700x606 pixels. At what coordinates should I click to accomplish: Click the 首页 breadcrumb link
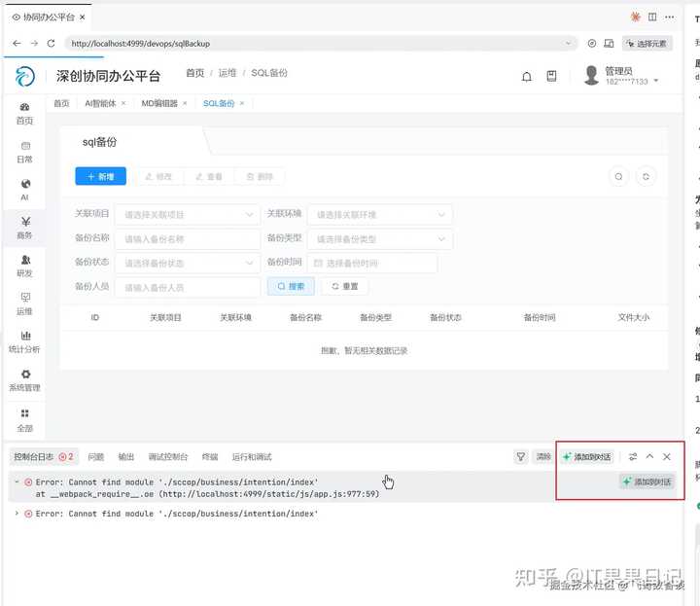[195, 73]
